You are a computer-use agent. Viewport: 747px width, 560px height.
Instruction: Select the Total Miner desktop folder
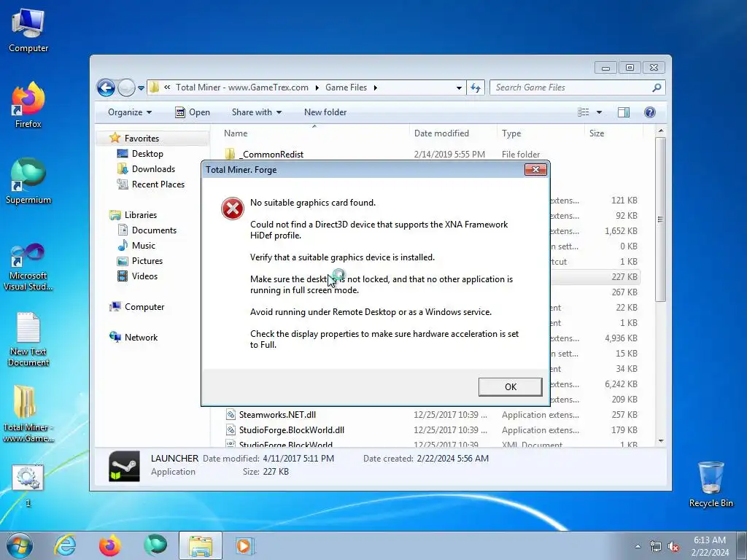click(x=28, y=413)
